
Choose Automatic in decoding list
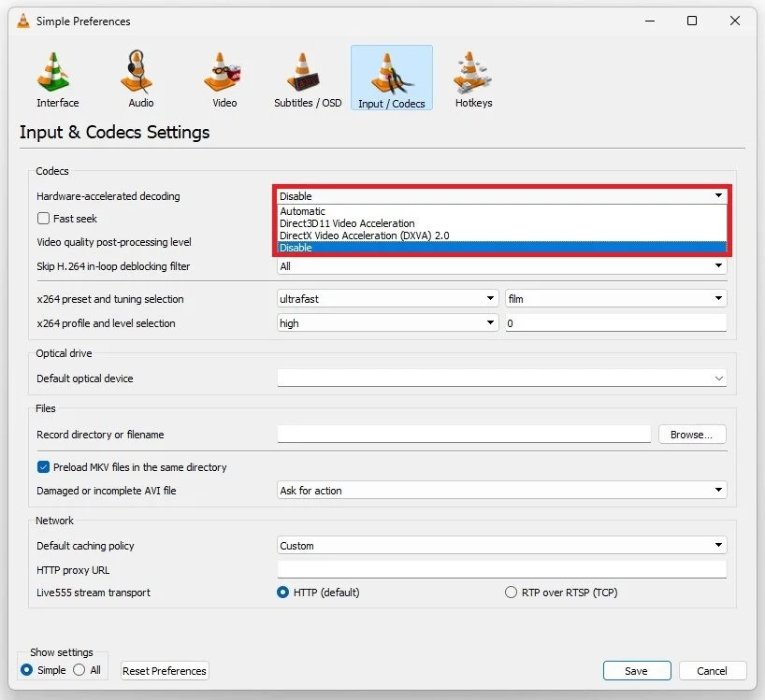pos(501,211)
